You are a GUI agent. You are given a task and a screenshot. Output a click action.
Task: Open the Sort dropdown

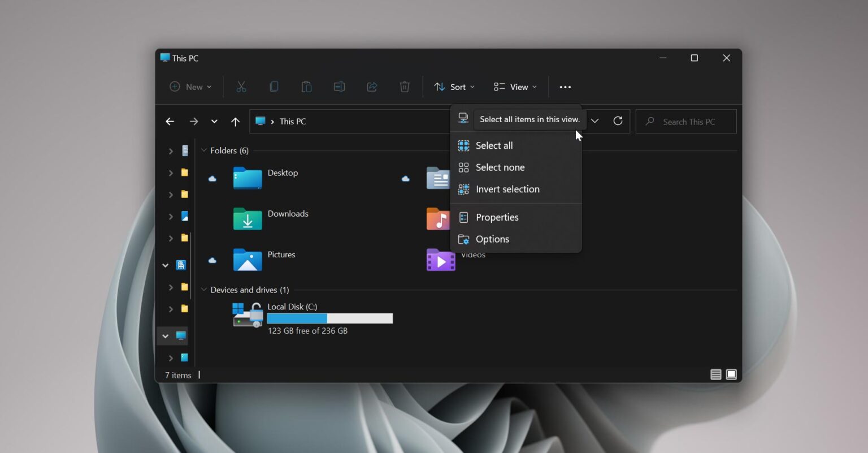tap(454, 87)
